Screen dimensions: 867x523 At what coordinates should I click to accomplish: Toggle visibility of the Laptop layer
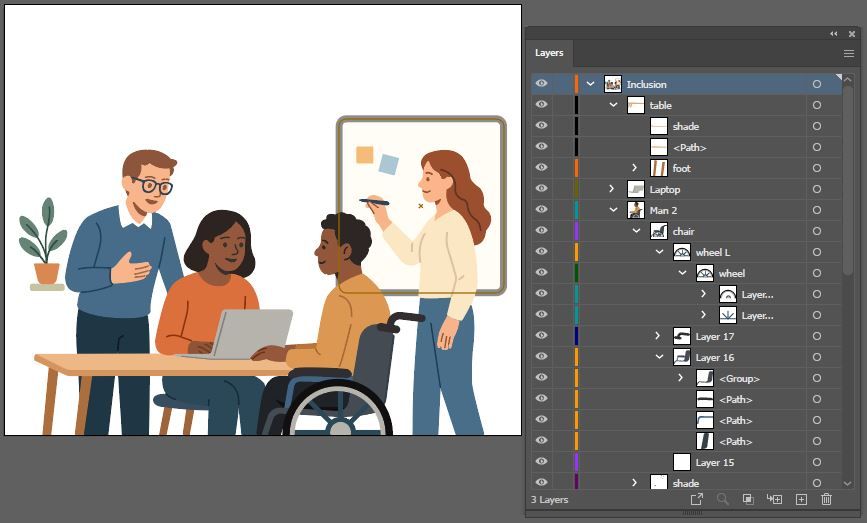coord(541,189)
